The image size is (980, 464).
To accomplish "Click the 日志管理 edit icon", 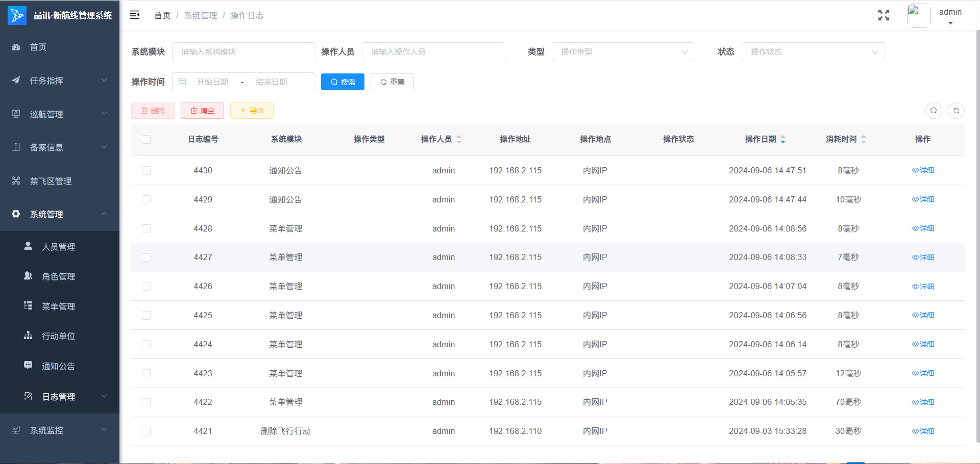I will [28, 396].
